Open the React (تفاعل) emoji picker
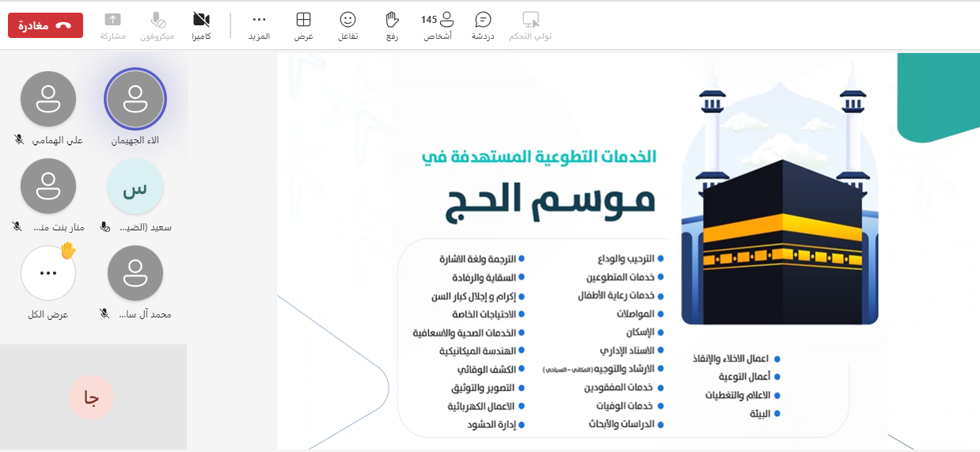 (348, 20)
